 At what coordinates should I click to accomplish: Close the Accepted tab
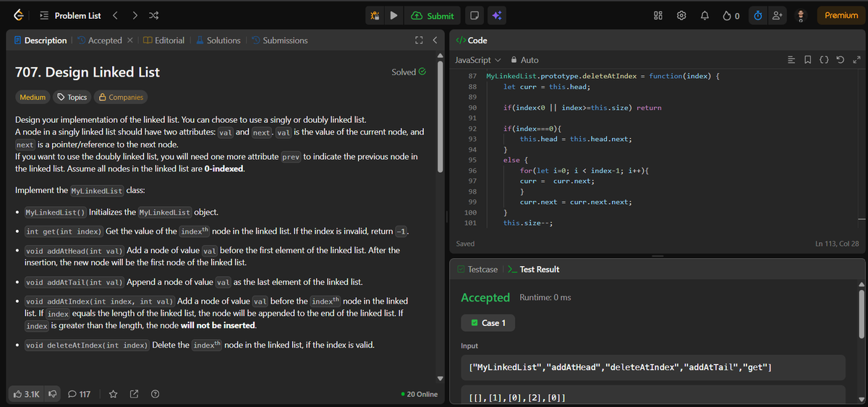[x=129, y=40]
